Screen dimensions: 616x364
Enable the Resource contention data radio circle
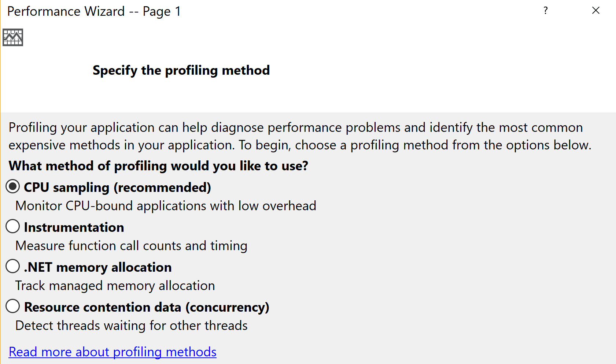(13, 306)
